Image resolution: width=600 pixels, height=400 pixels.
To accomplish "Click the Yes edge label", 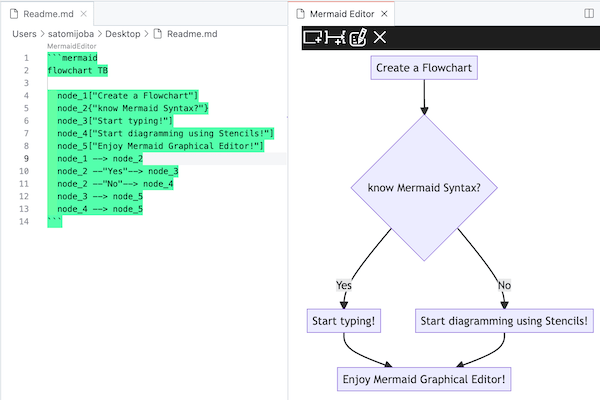I will [344, 285].
